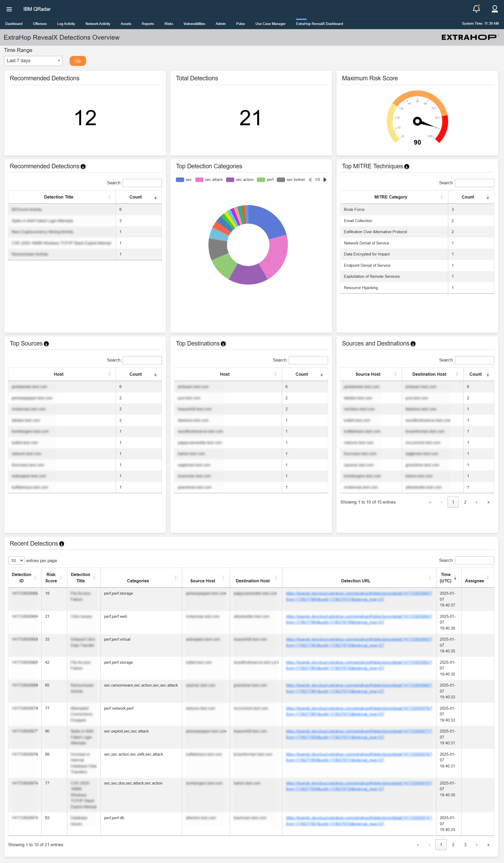Select the Brute Force MITRE row
This screenshot has width=504, height=863.
pyautogui.click(x=417, y=210)
